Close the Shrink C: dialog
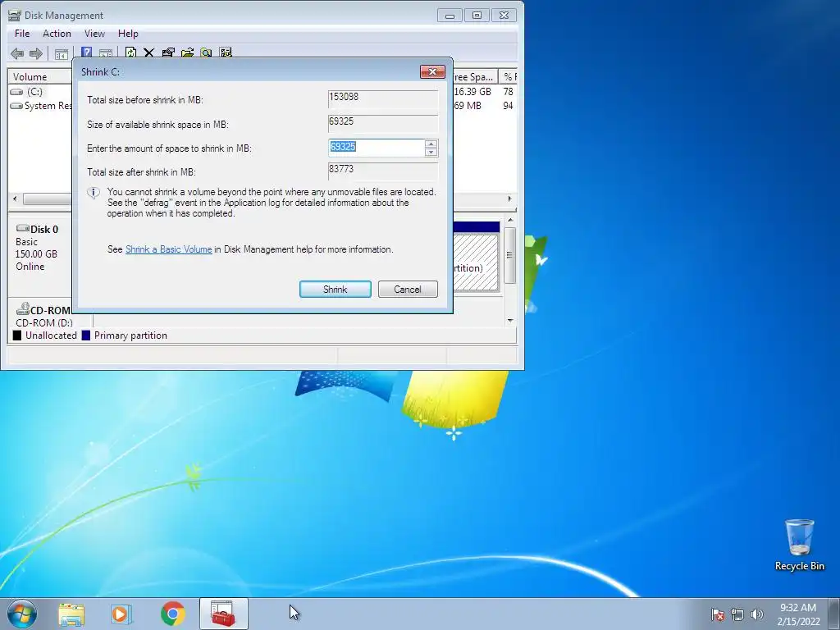840x630 pixels. click(x=432, y=72)
